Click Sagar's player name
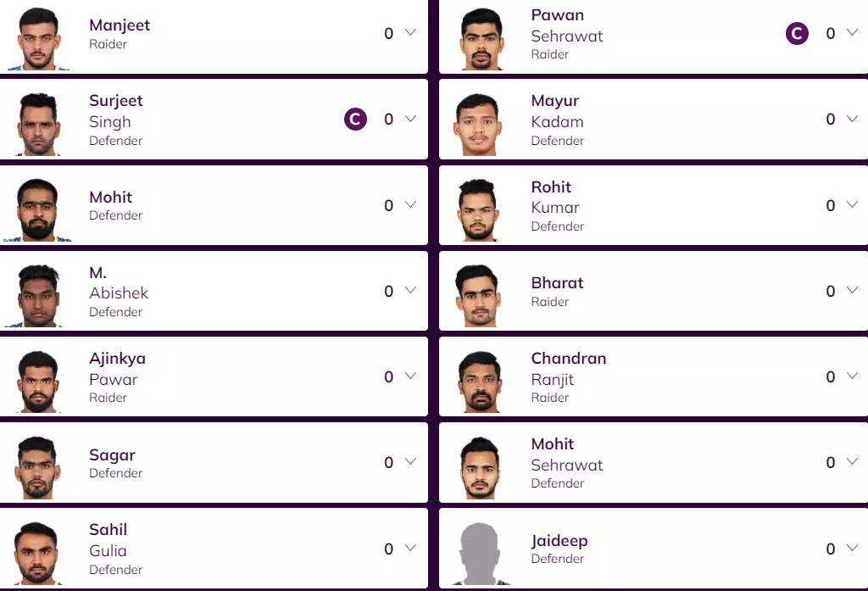 112,455
